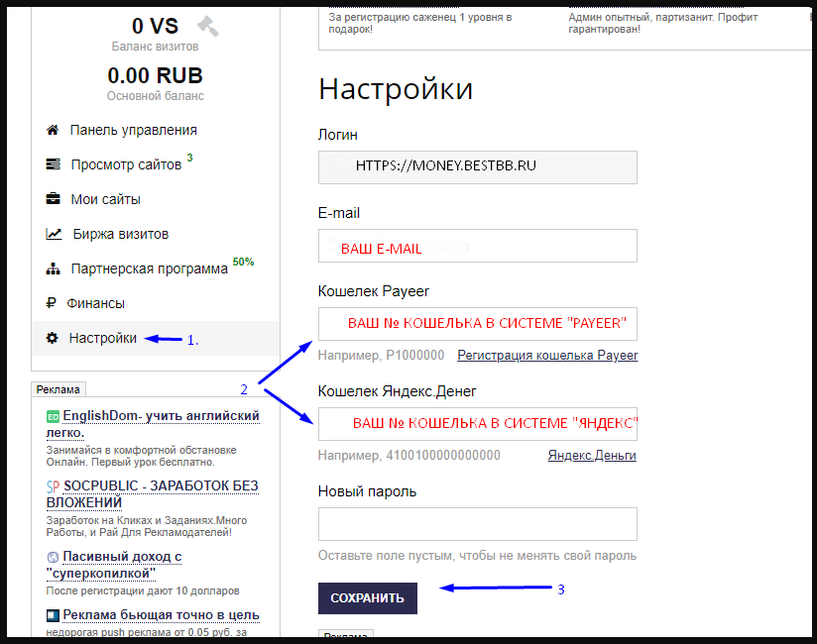
Task: Click hint text Например, 4100100000000000
Action: (409, 455)
